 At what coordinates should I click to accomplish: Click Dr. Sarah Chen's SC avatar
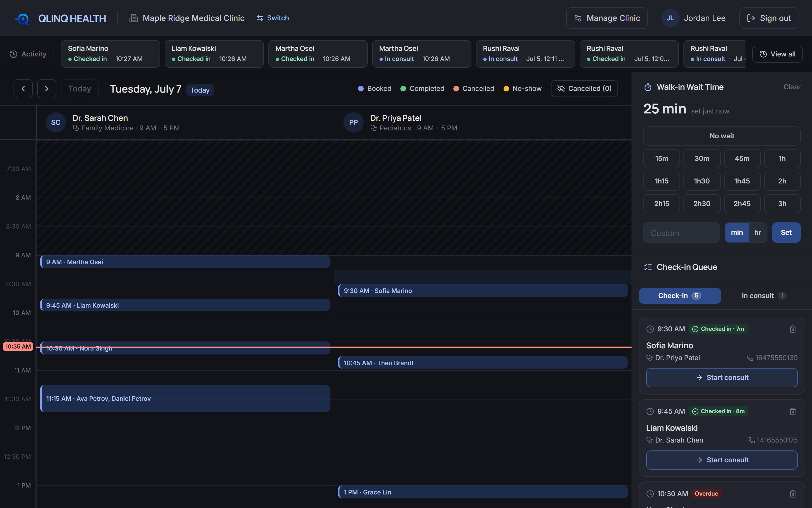click(56, 122)
